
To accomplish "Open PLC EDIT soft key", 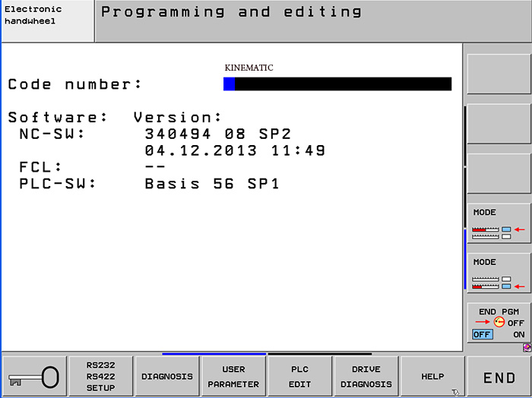I will click(299, 377).
